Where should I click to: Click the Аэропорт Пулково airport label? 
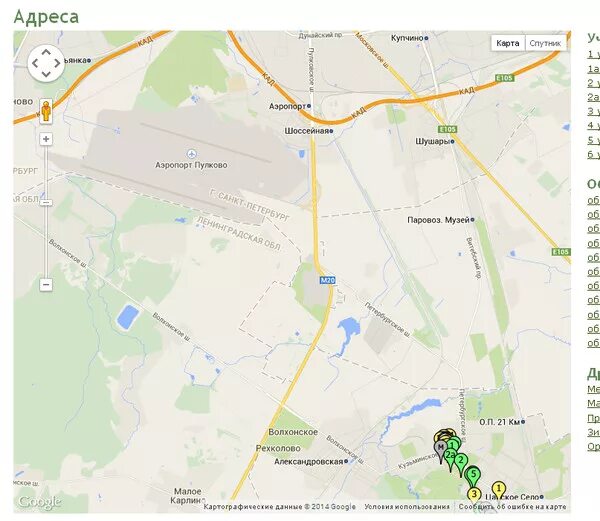[191, 165]
